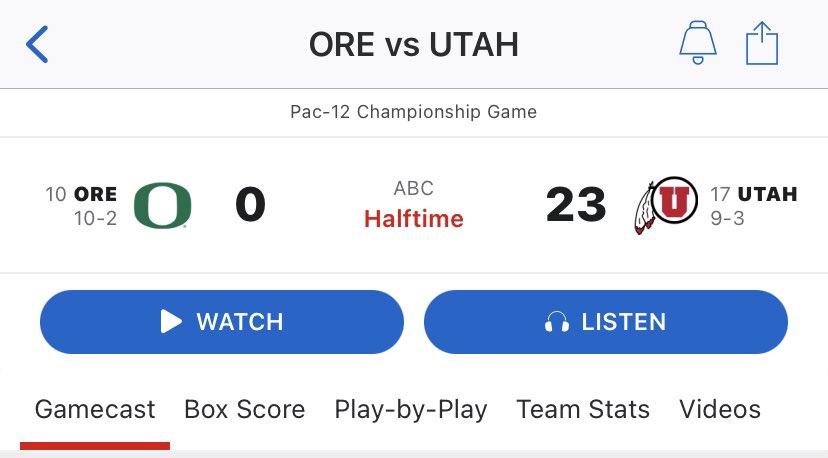Switch to the Box Score tab
Image resolution: width=828 pixels, height=458 pixels.
click(x=244, y=409)
